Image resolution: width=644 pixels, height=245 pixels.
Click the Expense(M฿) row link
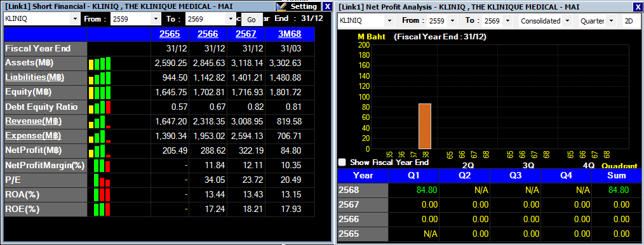(x=33, y=136)
